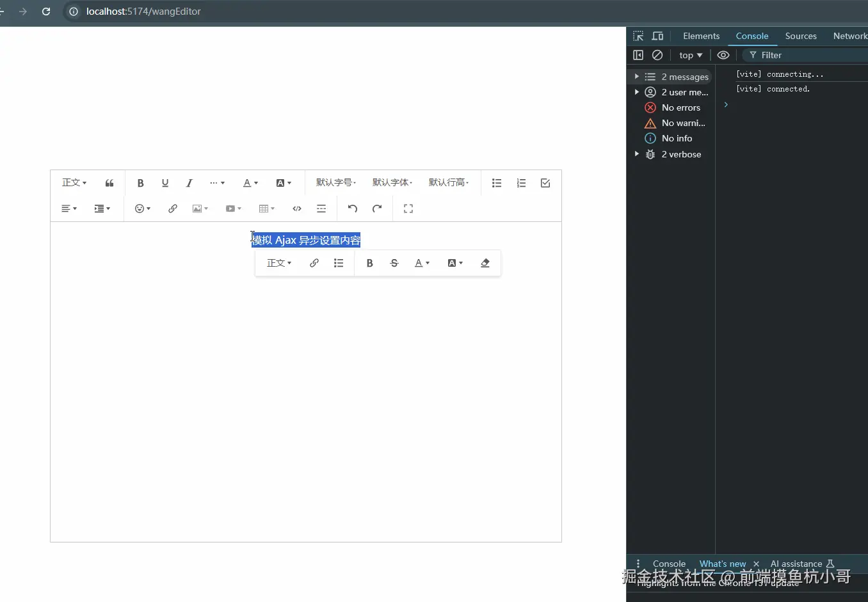Insert a code block

coord(296,209)
